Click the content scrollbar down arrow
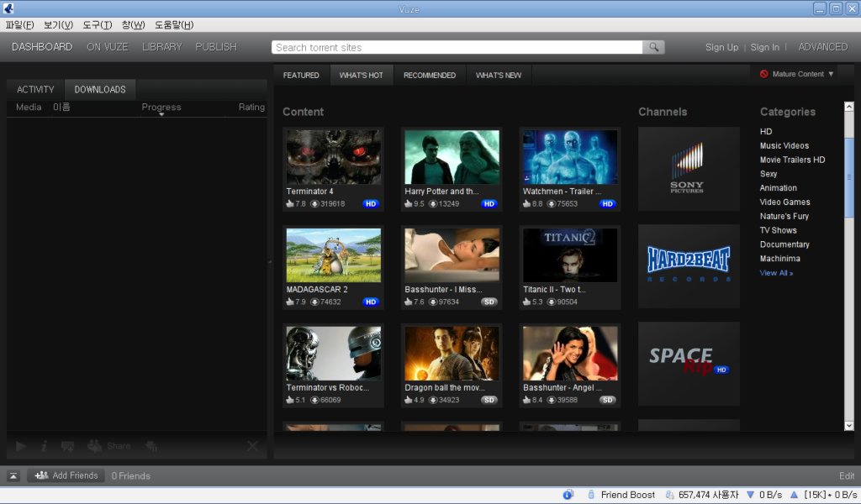861x504 pixels. (x=849, y=426)
